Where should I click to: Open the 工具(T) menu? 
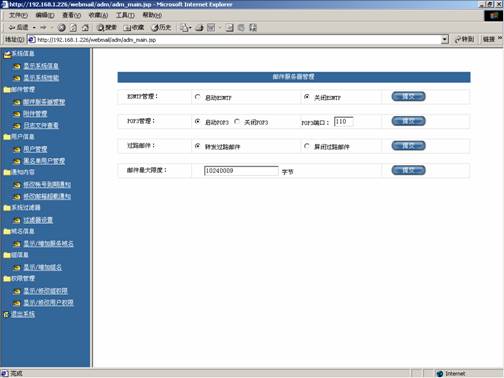click(125, 15)
